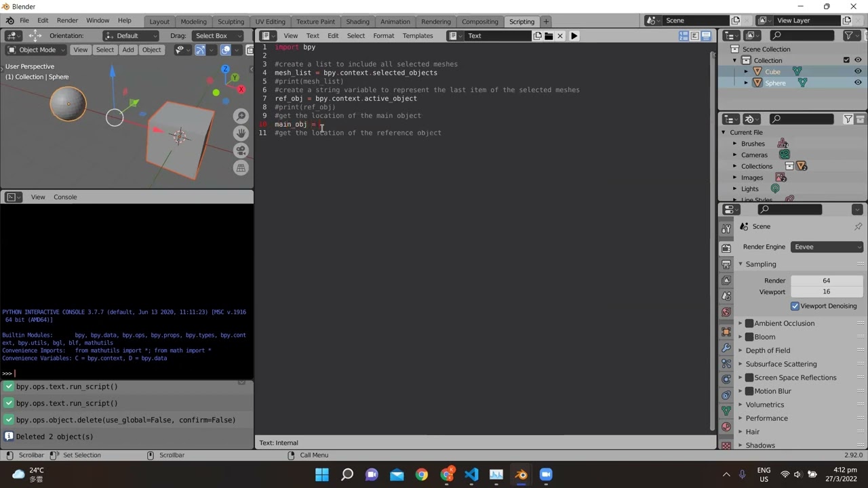The image size is (868, 488).
Task: Set the Render samples value field
Action: (x=827, y=281)
